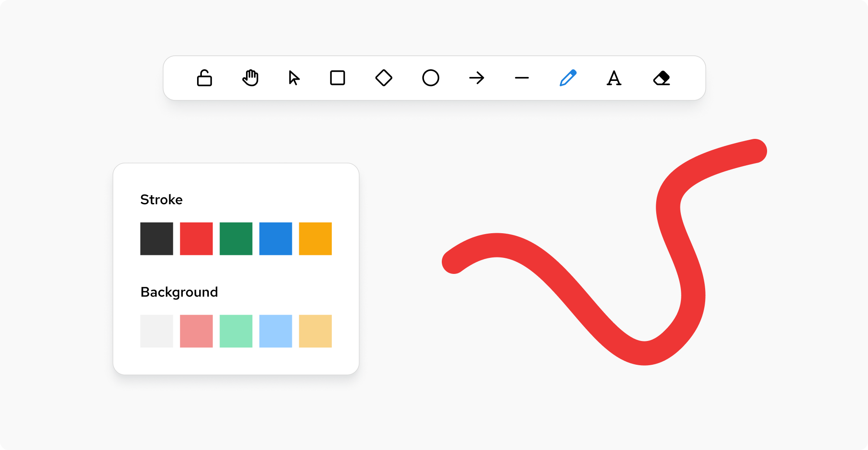
Task: Activate the Arrow tool
Action: click(x=476, y=78)
